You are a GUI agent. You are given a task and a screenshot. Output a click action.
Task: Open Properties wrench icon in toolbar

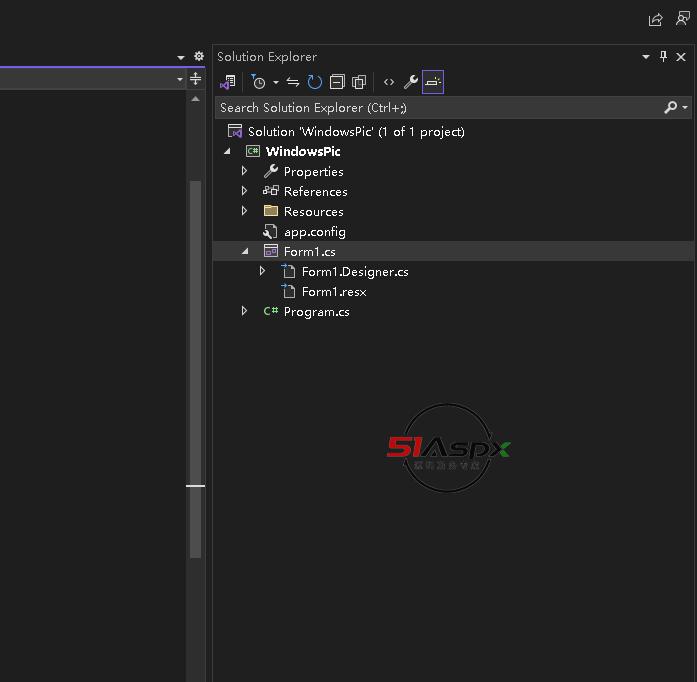pos(411,82)
